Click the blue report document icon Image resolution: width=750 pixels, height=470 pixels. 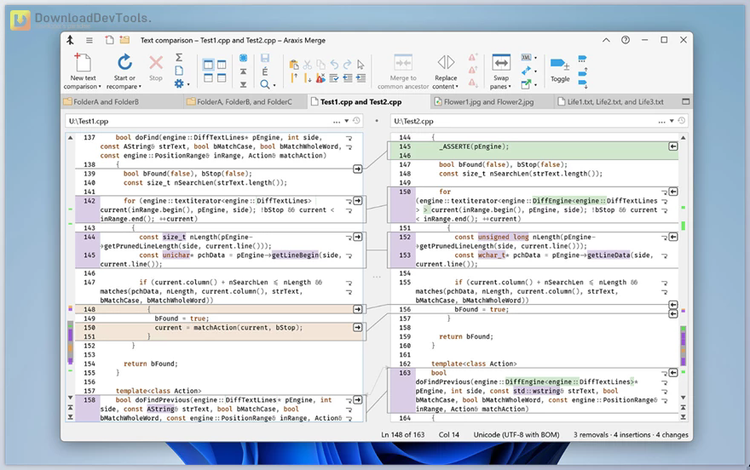tap(179, 71)
